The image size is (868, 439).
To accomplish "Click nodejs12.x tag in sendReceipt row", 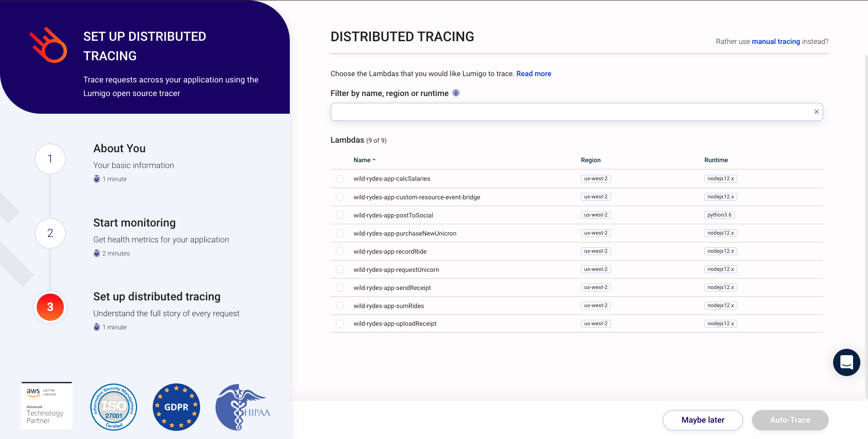I will tap(721, 287).
